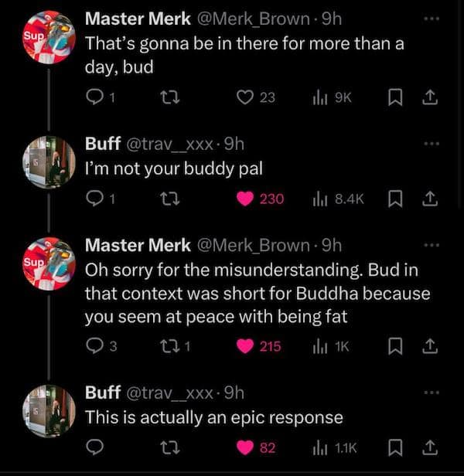View 1.1K views analytics on last tweet
The image size is (464, 476).
[339, 447]
